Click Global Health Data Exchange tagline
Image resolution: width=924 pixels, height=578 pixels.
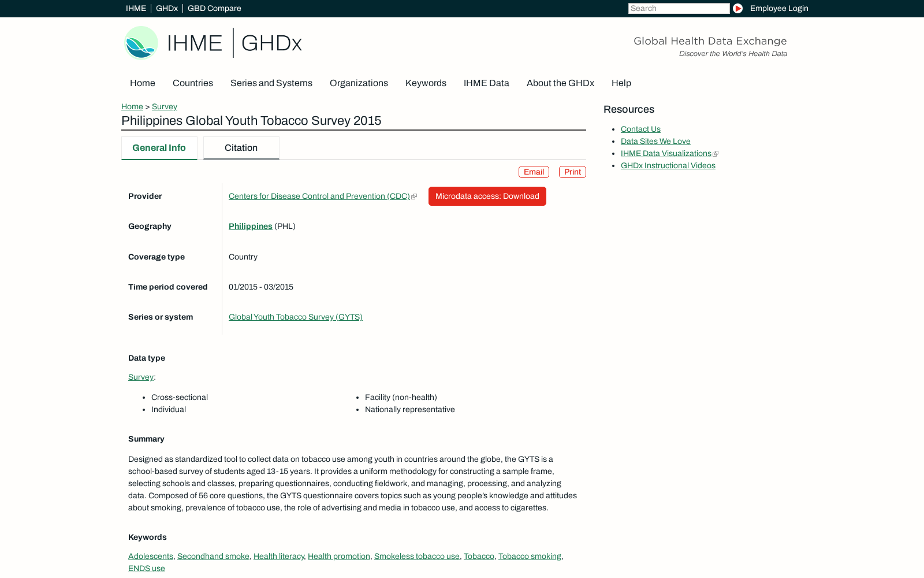pyautogui.click(x=710, y=41)
